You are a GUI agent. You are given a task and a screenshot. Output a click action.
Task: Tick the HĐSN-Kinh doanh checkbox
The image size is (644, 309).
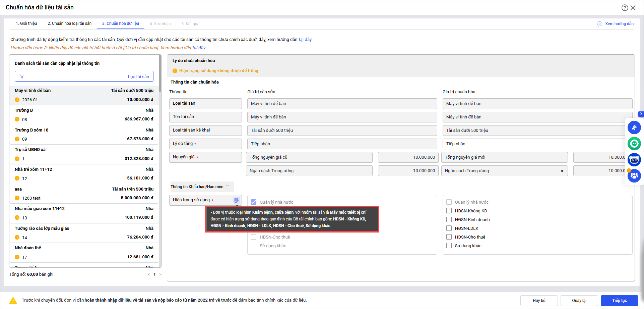click(x=449, y=219)
